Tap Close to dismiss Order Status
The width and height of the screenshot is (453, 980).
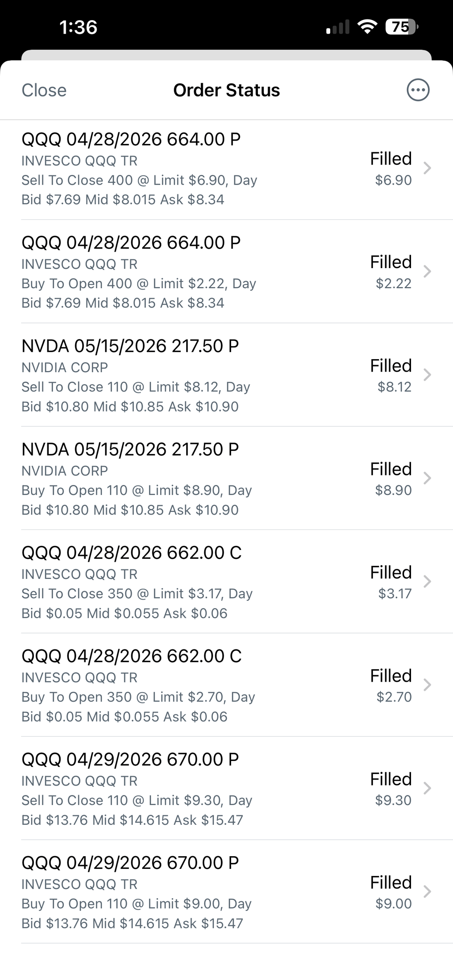tap(44, 90)
